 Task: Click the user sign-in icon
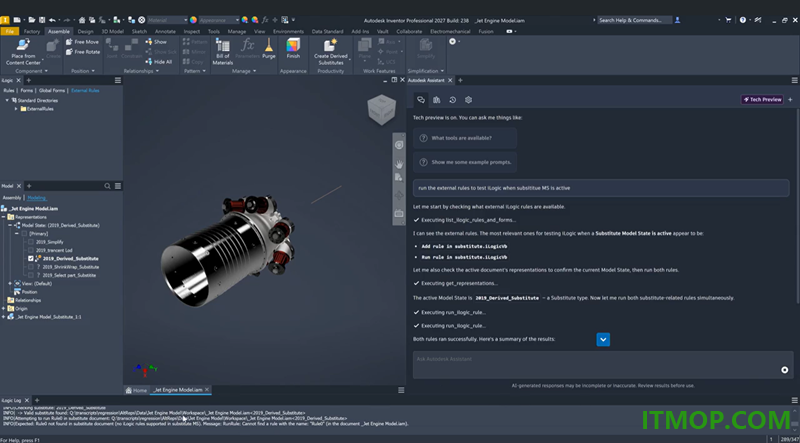(x=678, y=20)
